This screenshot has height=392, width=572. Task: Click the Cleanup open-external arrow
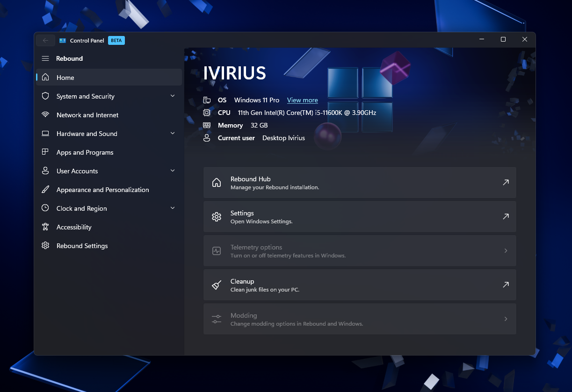coord(506,285)
